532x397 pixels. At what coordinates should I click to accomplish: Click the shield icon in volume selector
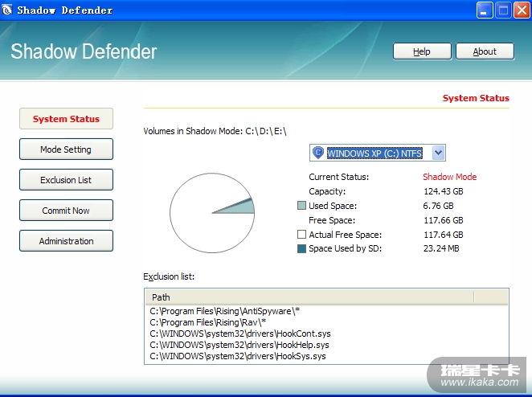[x=318, y=153]
